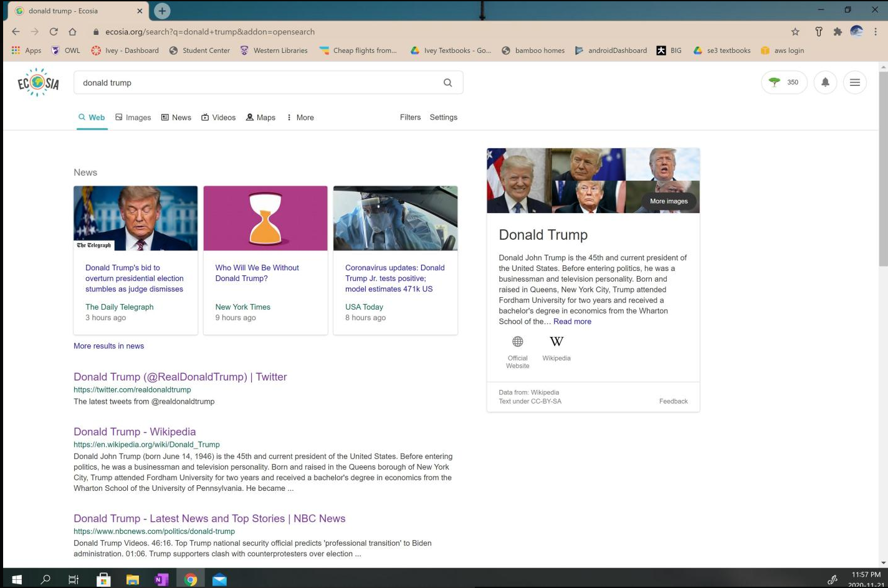
Task: Click the browser home icon
Action: [x=72, y=32]
